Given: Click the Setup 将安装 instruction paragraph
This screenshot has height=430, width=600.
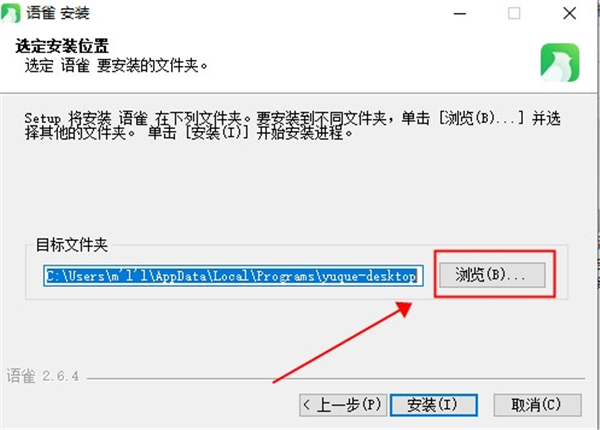Looking at the screenshot, I should (292, 125).
